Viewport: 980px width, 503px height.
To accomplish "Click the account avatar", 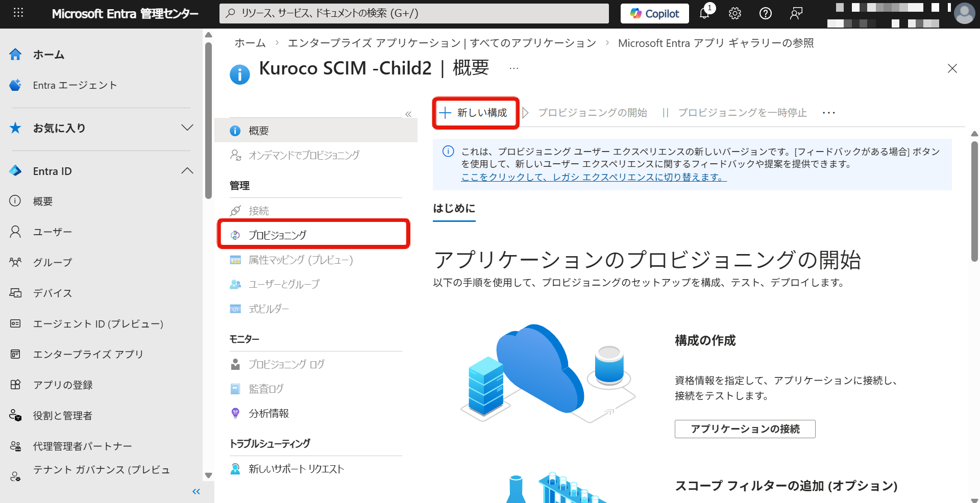I will pos(964,13).
